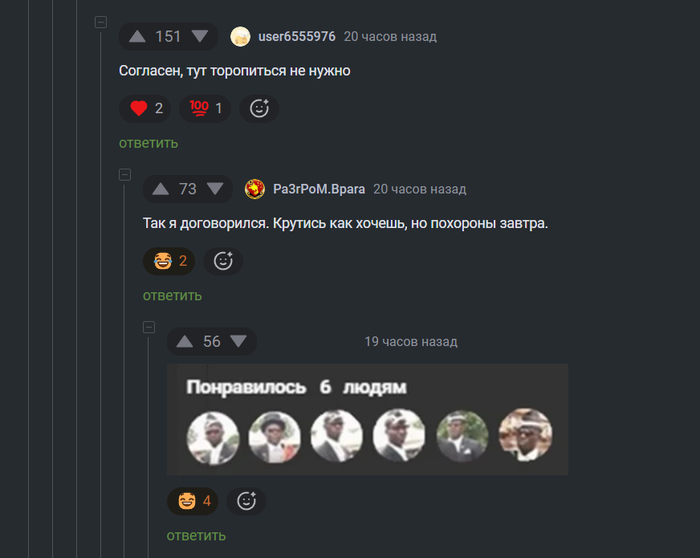Add emoji reaction to Ра3гРоМ.Врага's comment
This screenshot has width=700, height=558.
pyautogui.click(x=223, y=261)
